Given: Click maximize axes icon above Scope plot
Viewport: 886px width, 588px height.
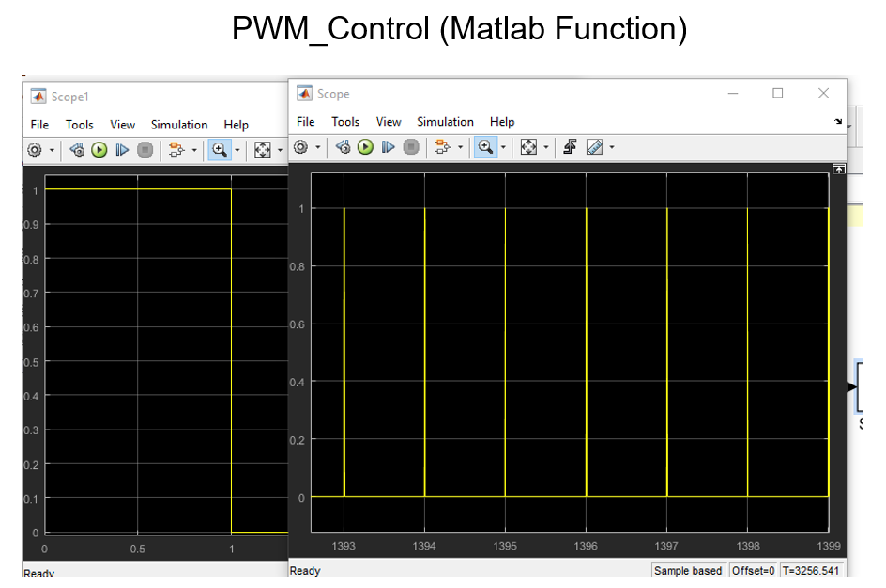Looking at the screenshot, I should (x=839, y=169).
